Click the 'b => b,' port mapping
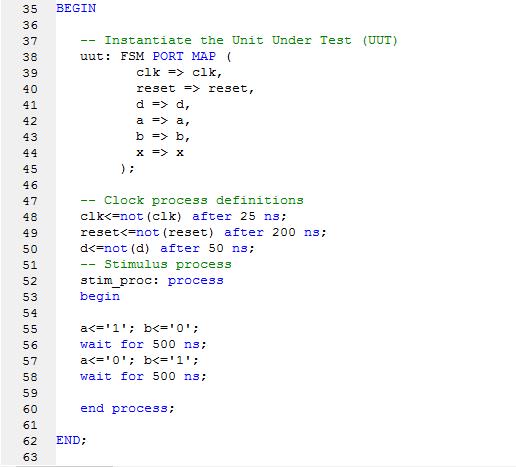 pos(163,136)
